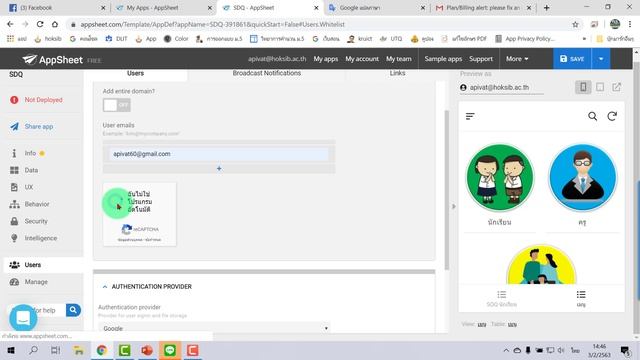Open the teacher thumbnail in app preview
This screenshot has width=640, height=360.
[x=582, y=178]
